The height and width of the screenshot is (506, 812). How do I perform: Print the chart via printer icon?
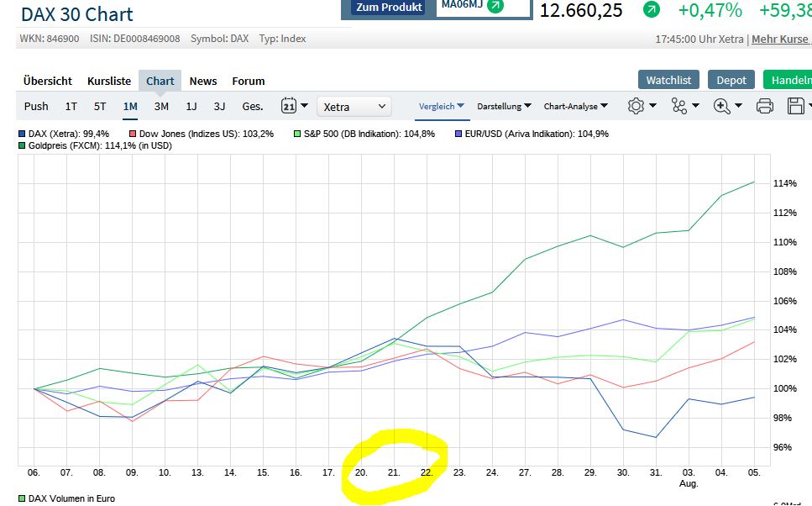[x=764, y=106]
